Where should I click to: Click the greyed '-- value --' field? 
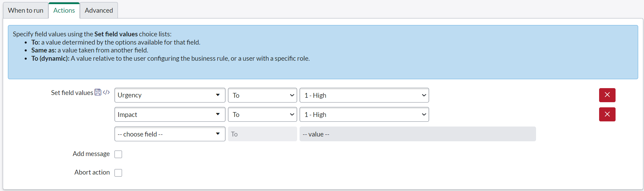417,134
